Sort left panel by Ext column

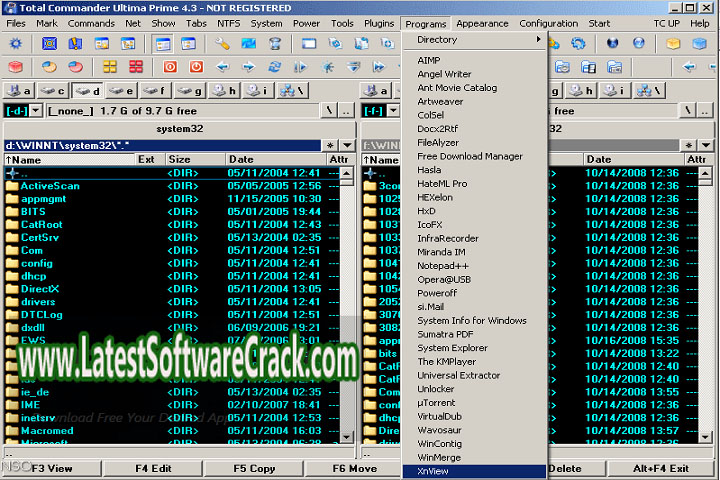coord(150,159)
